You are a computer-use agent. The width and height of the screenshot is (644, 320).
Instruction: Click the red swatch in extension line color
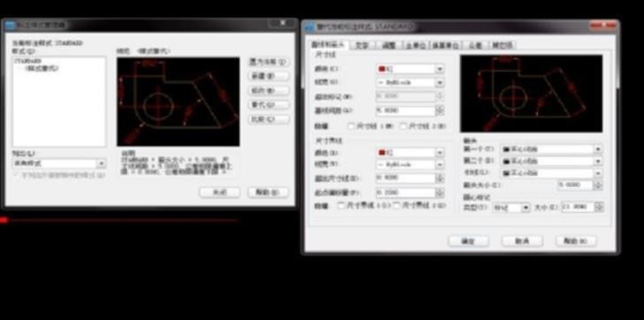pyautogui.click(x=381, y=153)
